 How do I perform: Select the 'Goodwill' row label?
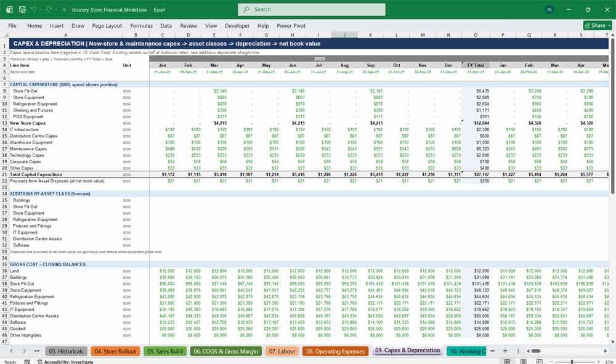point(65,329)
